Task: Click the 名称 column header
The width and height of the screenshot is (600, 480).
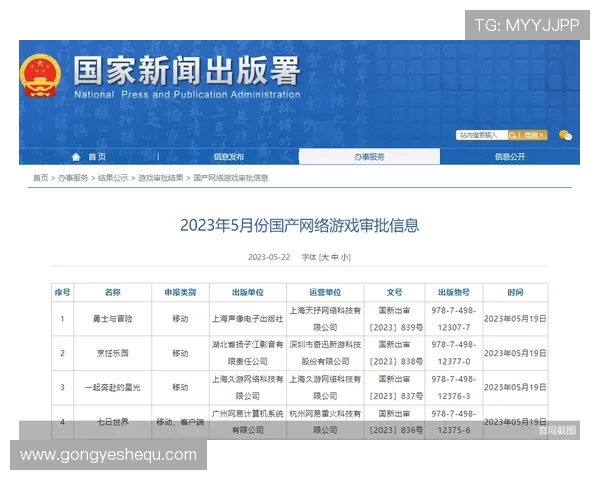Action: [112, 292]
